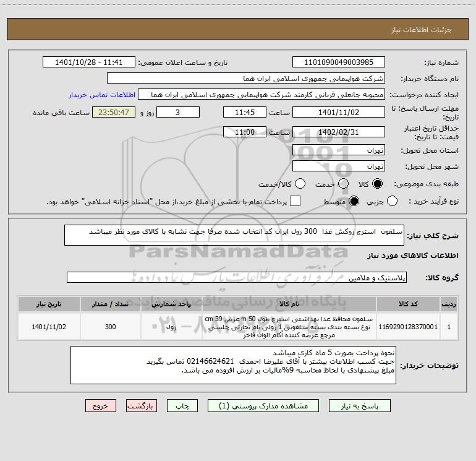This screenshot has height=461, width=476.
Task: Click the quantity cell 300
Action: (111, 327)
